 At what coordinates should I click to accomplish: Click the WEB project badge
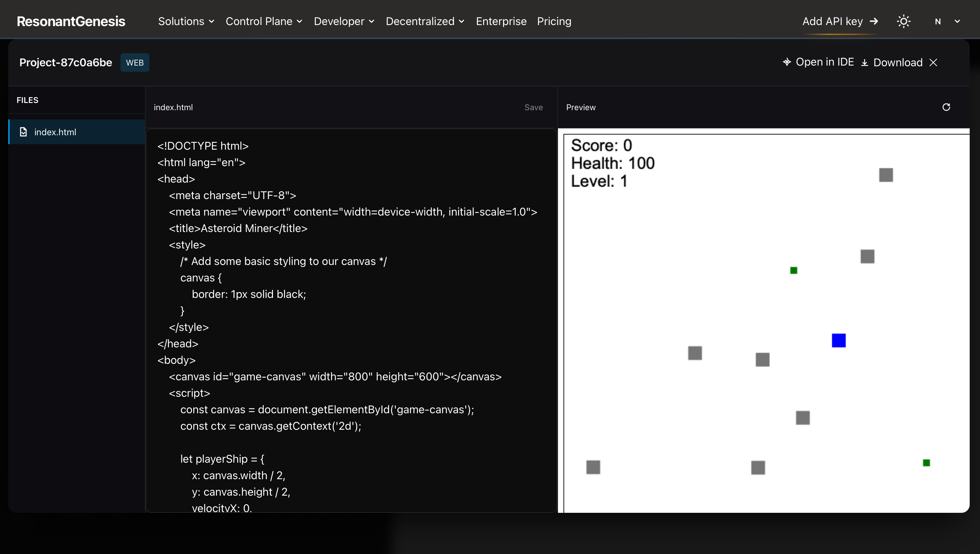[x=135, y=62]
